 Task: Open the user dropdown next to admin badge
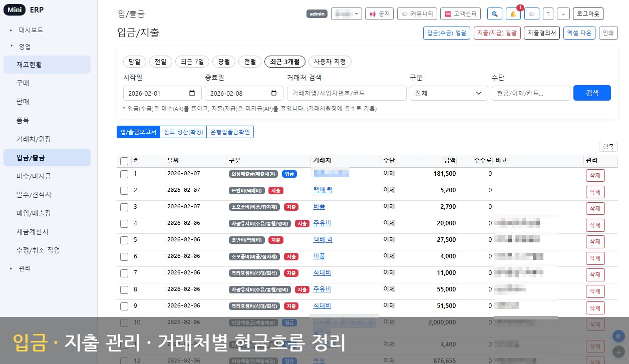[x=347, y=14]
